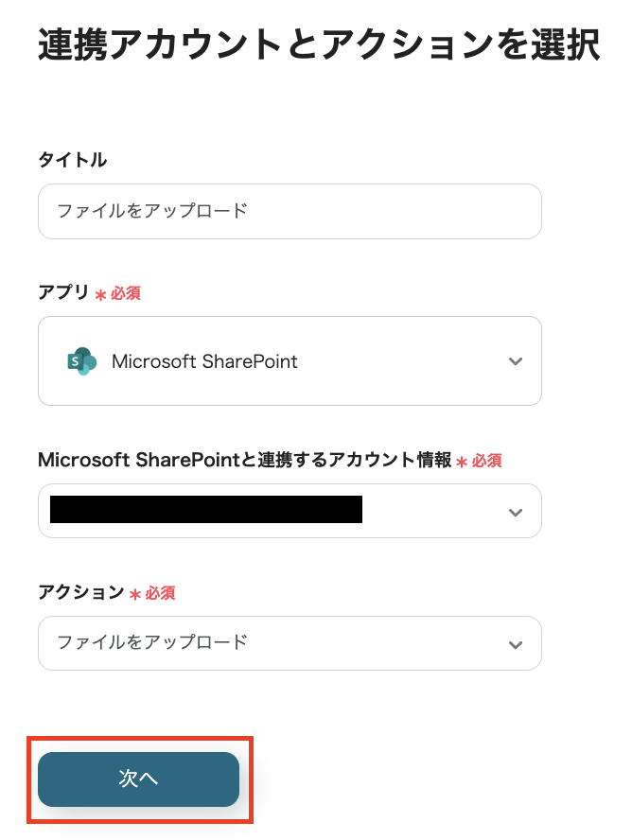Click the Microsoft SharePoint text in the app field

(204, 360)
